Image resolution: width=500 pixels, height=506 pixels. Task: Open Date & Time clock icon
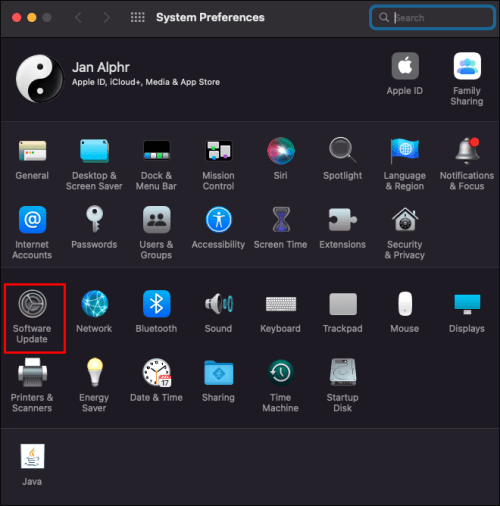(x=157, y=372)
